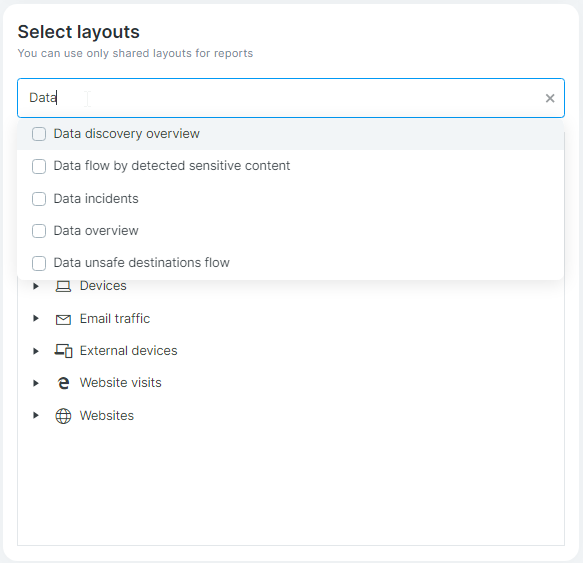The width and height of the screenshot is (583, 563).
Task: Clear the search field with X icon
Action: (550, 98)
